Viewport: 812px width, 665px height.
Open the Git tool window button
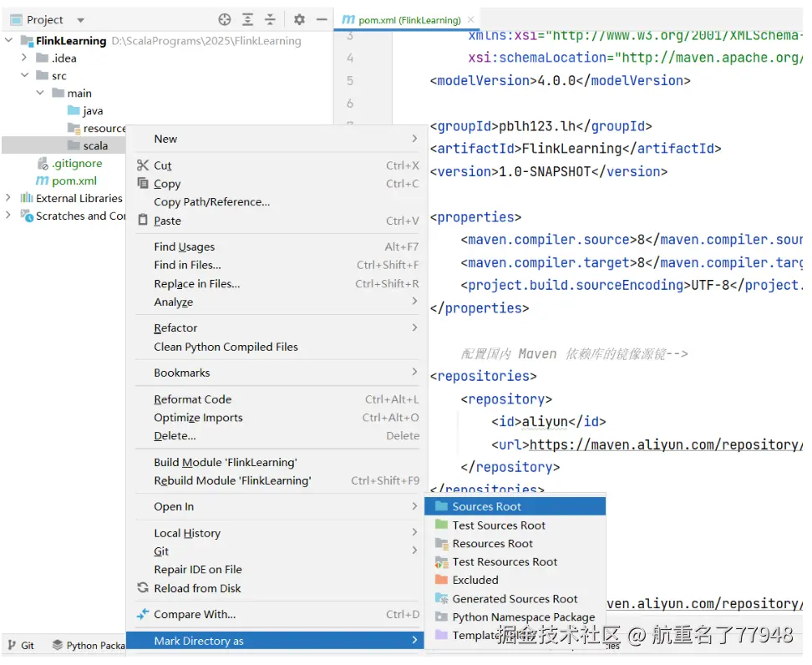21,645
